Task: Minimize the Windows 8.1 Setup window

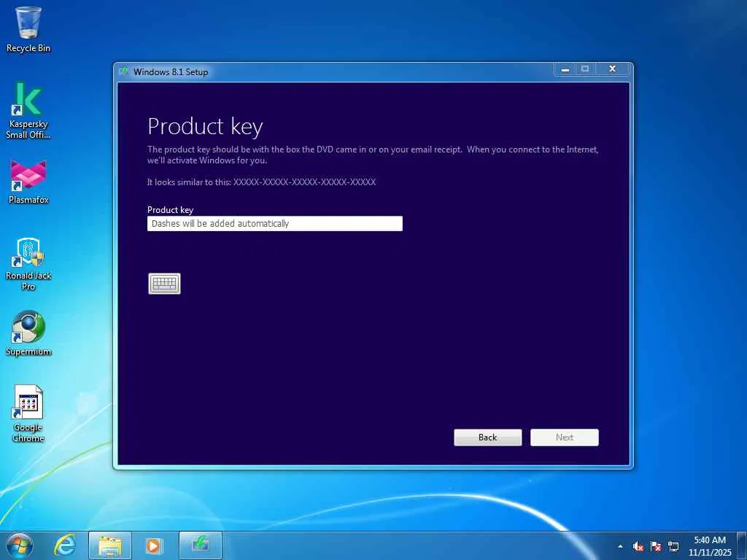Action: click(x=565, y=69)
